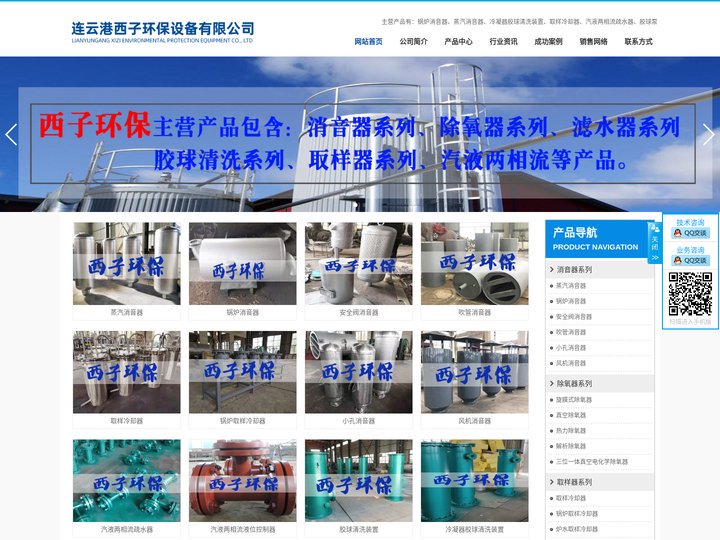The height and width of the screenshot is (540, 720).
Task: Click 汽液两相流疏水器 caption text
Action: pyautogui.click(x=127, y=529)
